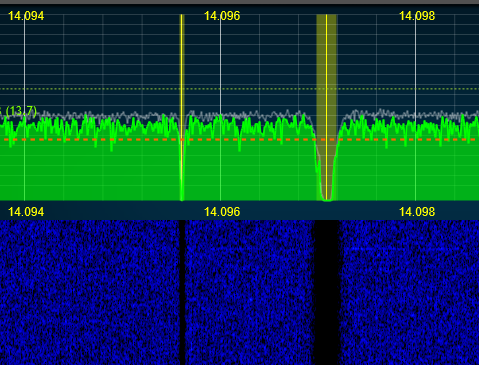Click the top 14.096 frequency label
Viewport: 479px width, 365px height.
point(222,16)
